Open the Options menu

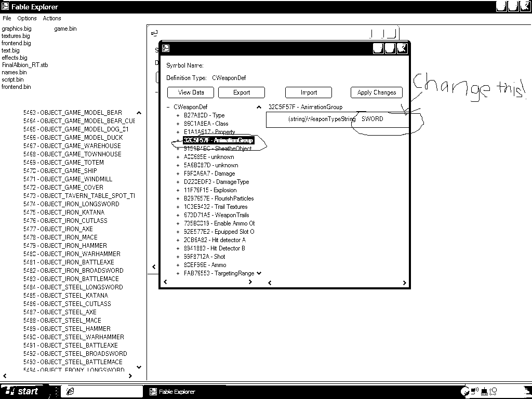click(27, 18)
